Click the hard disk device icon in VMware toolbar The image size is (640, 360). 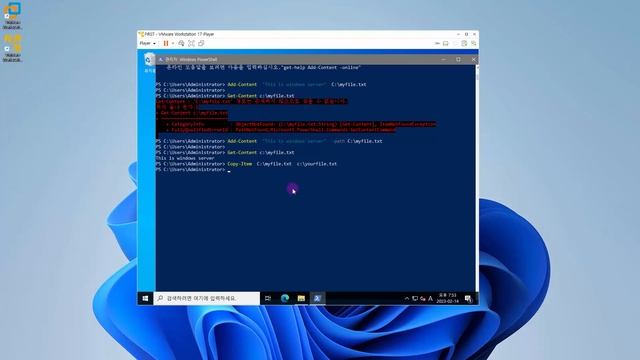coord(446,43)
